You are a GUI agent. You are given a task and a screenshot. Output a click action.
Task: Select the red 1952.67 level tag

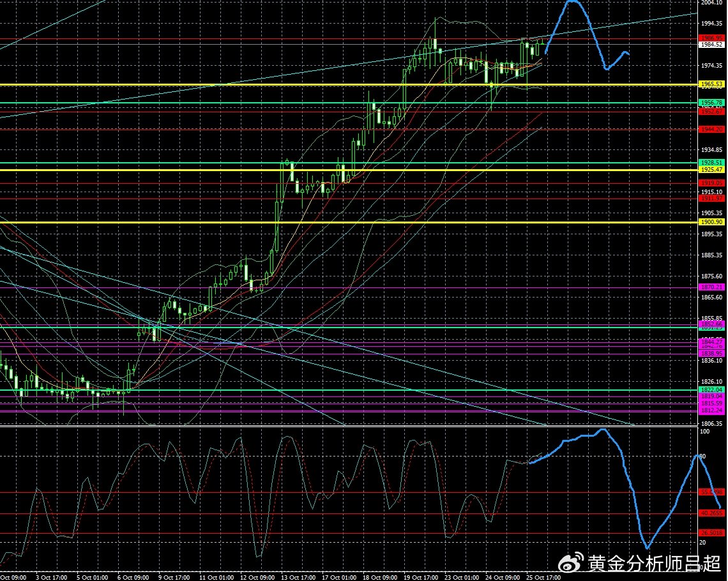coord(711,111)
